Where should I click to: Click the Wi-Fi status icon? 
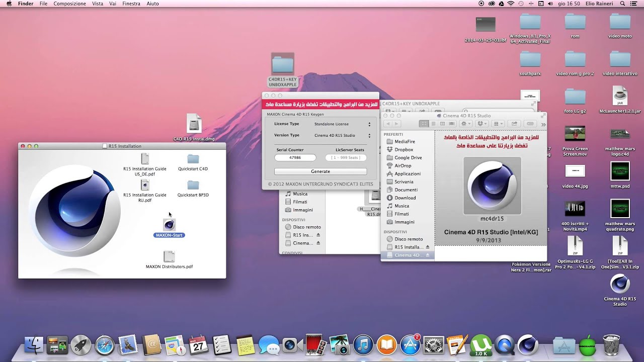pos(511,4)
